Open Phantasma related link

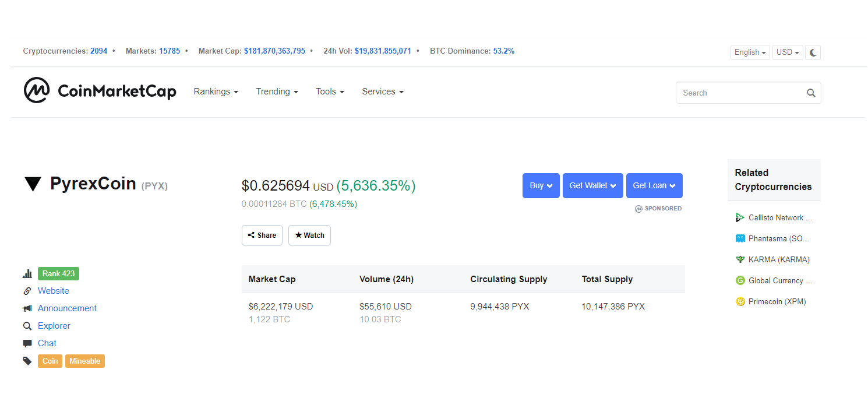[x=779, y=238]
